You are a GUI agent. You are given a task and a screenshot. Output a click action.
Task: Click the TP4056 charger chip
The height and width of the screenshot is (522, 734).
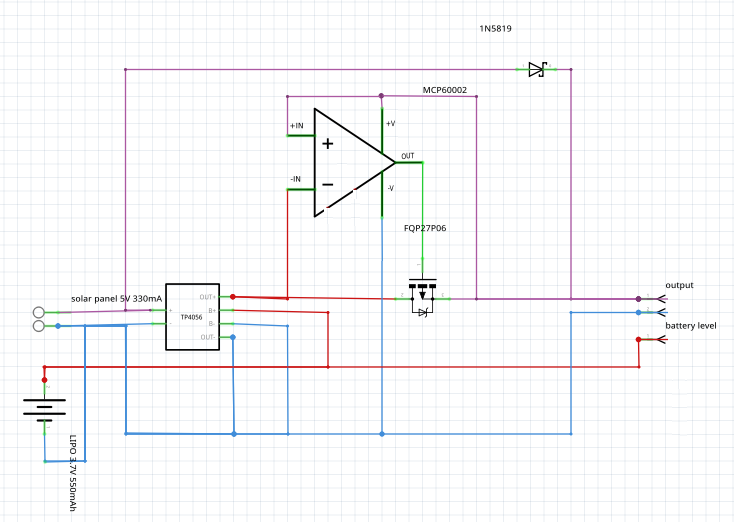191,317
